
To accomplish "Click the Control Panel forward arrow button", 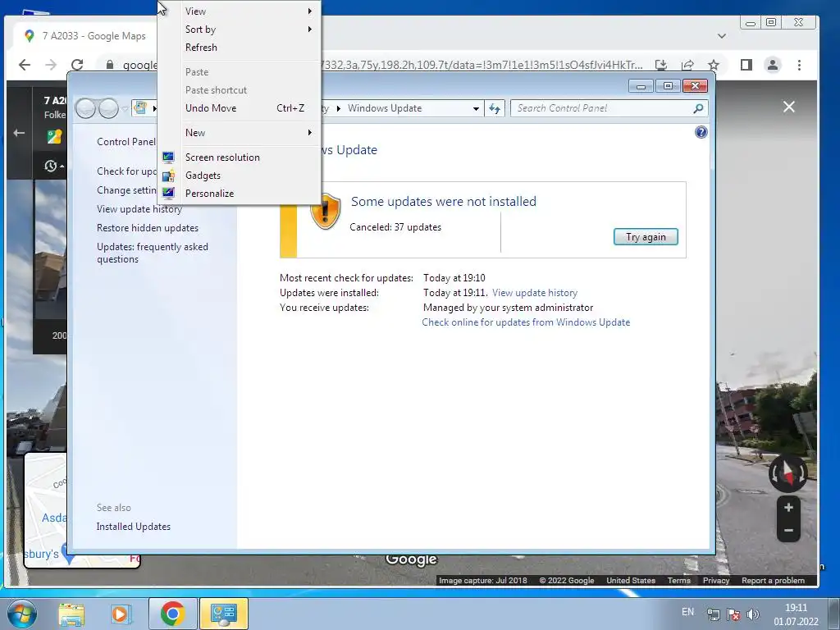I will (109, 109).
